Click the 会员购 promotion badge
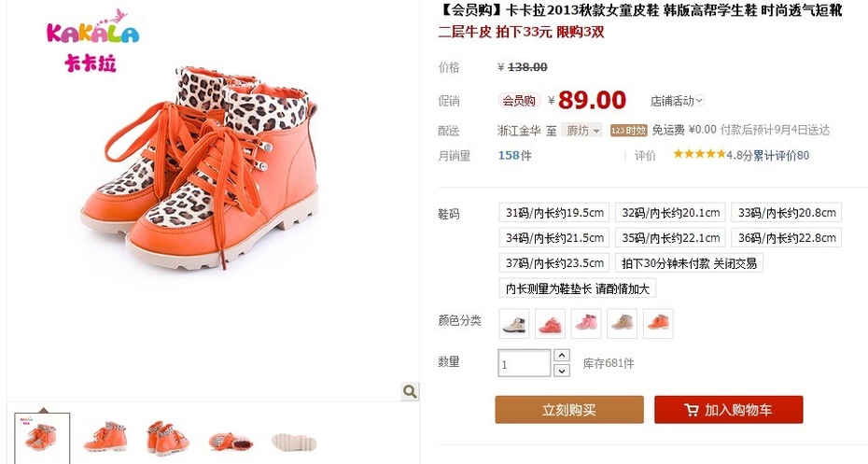This screenshot has width=868, height=464. point(519,101)
